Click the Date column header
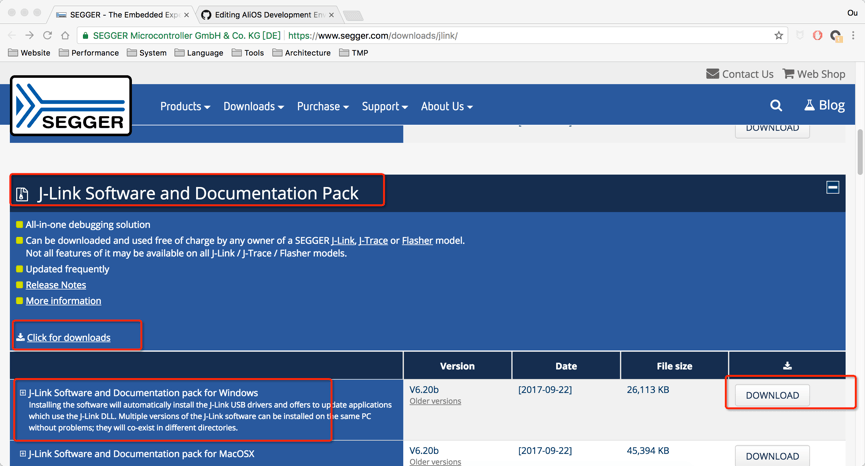Viewport: 865px width, 466px height. click(566, 366)
